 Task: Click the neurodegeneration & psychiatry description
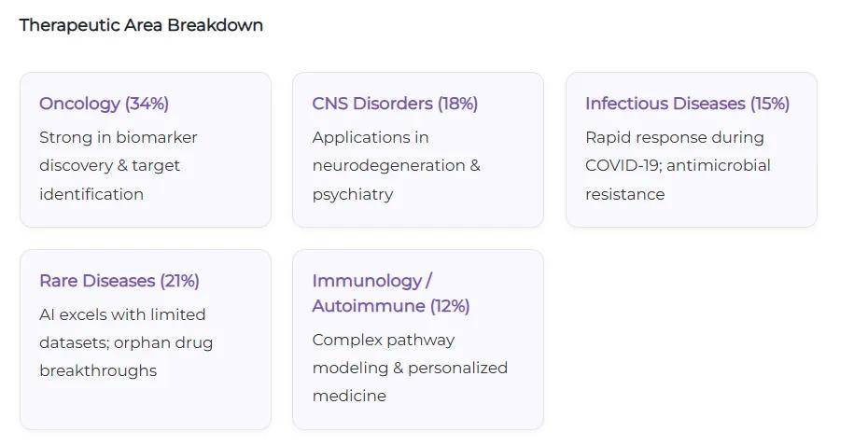click(396, 166)
